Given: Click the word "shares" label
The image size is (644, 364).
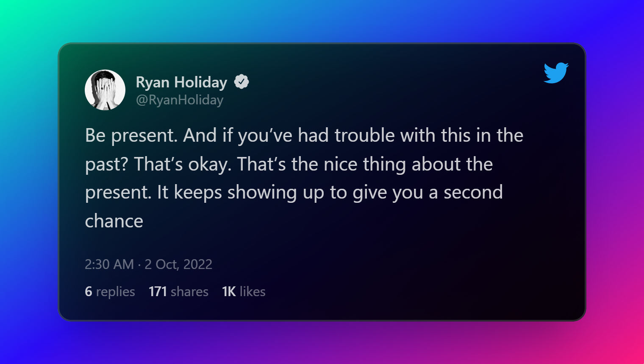Looking at the screenshot, I should [189, 291].
